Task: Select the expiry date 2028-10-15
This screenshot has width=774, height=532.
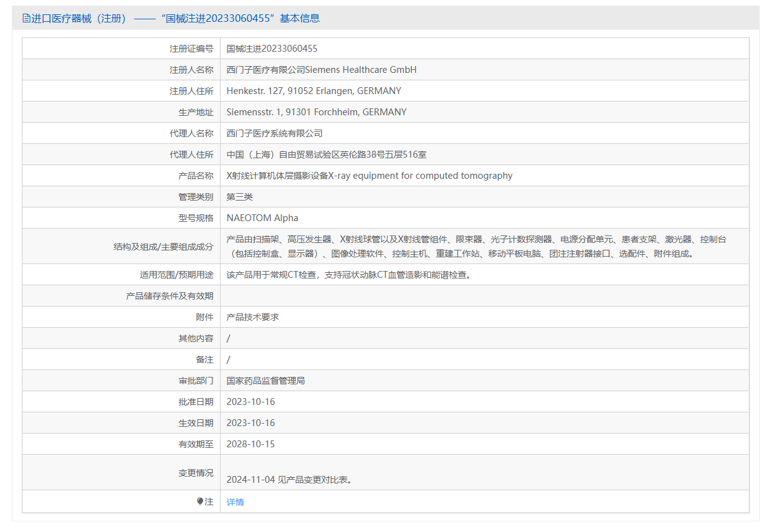Action: pyautogui.click(x=251, y=444)
